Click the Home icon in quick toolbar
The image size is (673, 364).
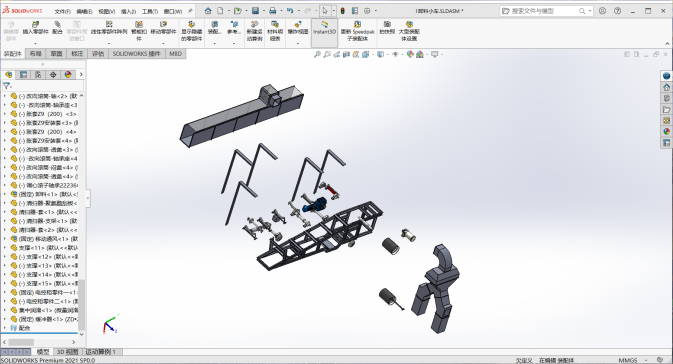(x=208, y=11)
